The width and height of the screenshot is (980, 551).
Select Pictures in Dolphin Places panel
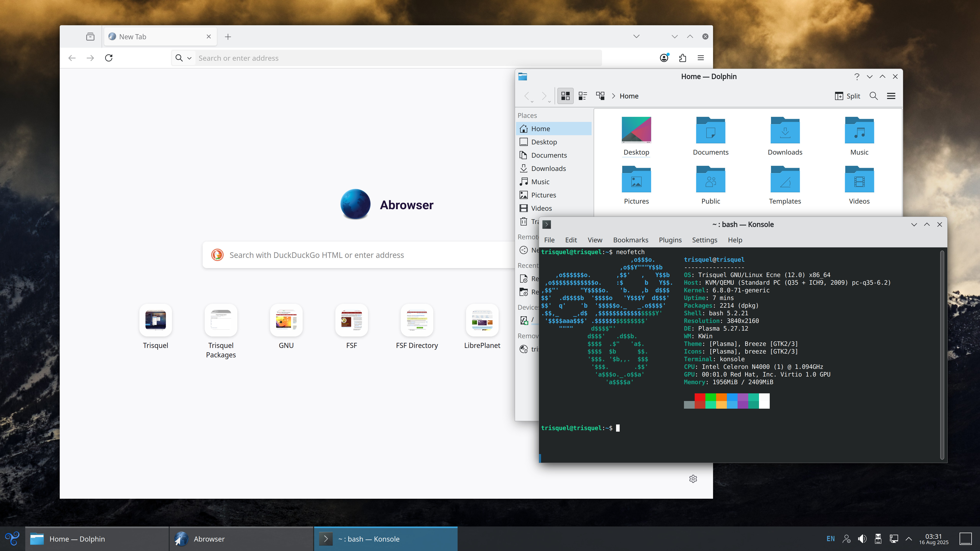pos(554,195)
